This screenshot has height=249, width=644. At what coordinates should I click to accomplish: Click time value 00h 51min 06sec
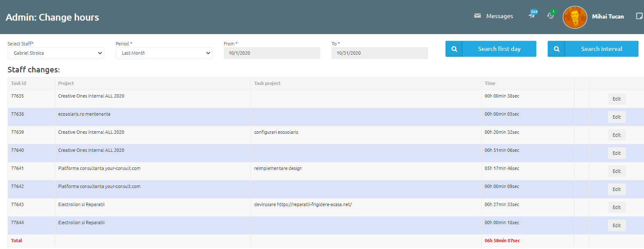pos(502,150)
